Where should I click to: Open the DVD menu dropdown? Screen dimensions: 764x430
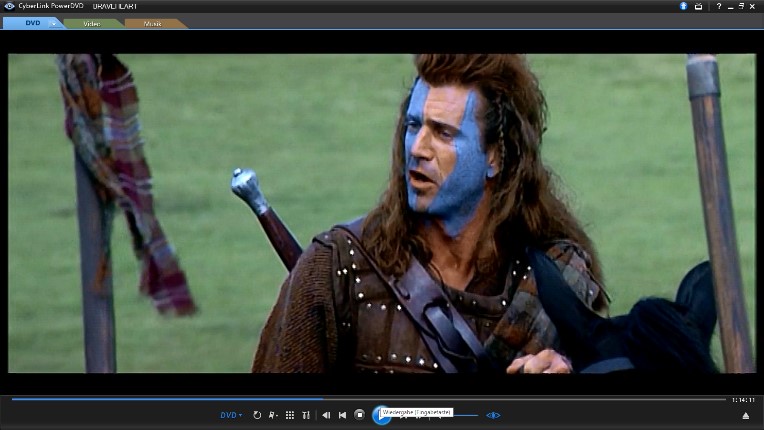[x=231, y=415]
